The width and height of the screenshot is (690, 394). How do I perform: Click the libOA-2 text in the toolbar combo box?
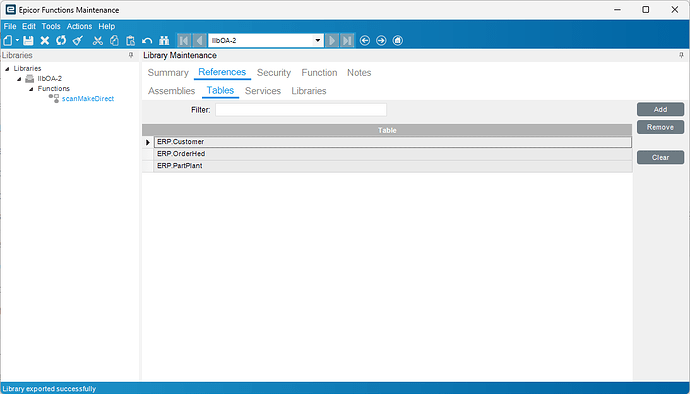coord(224,41)
